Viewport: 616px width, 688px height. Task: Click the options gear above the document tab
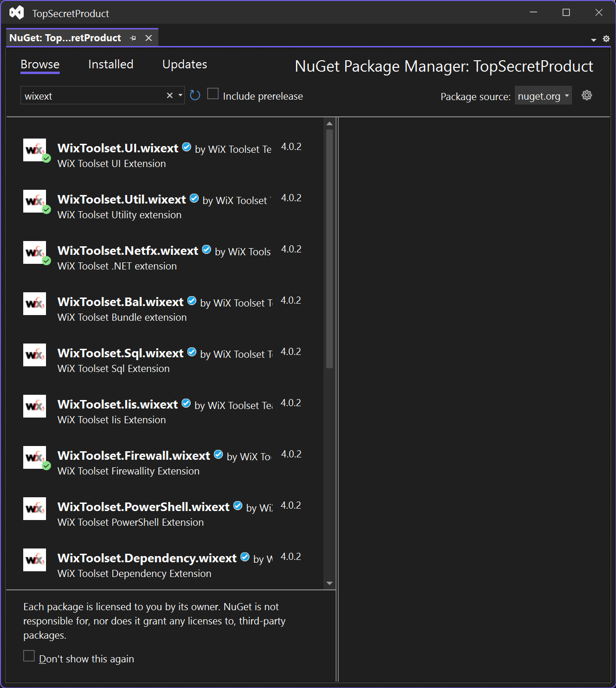(x=606, y=39)
